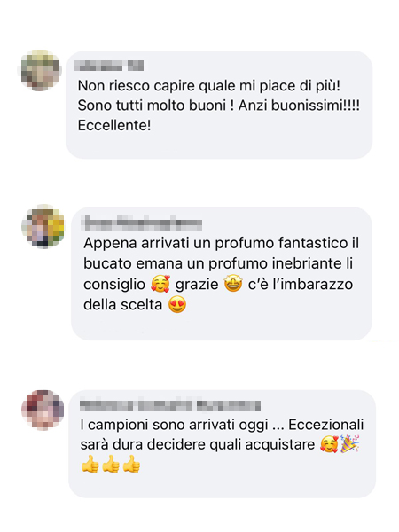The image size is (399, 532).
Task: Open the second commenter's profile picture
Action: [43, 226]
